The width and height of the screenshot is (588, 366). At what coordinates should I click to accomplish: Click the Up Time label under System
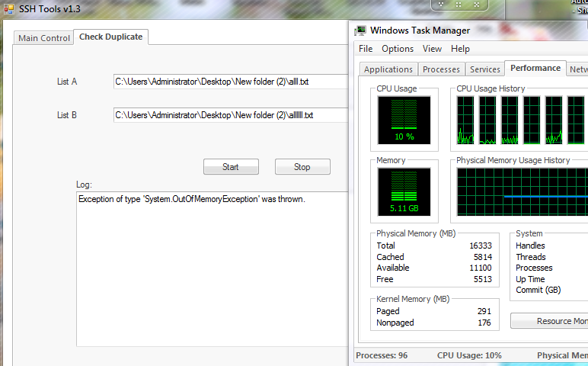pyautogui.click(x=530, y=279)
